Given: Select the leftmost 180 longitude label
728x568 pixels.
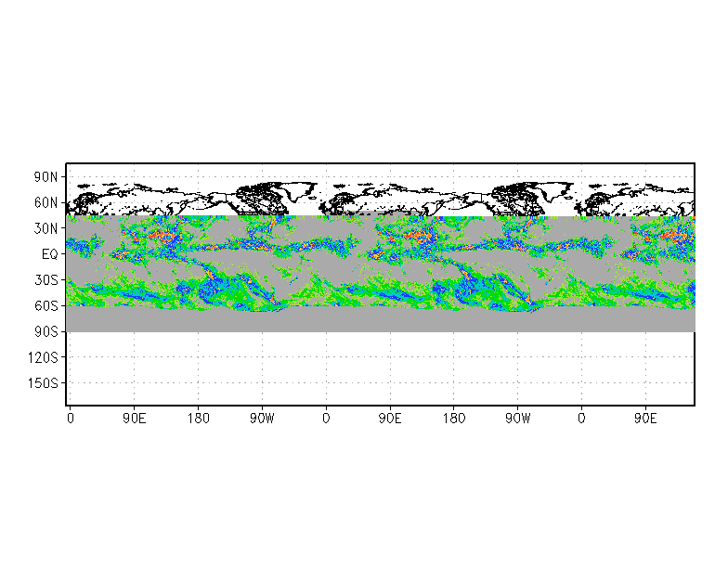Looking at the screenshot, I should point(198,419).
